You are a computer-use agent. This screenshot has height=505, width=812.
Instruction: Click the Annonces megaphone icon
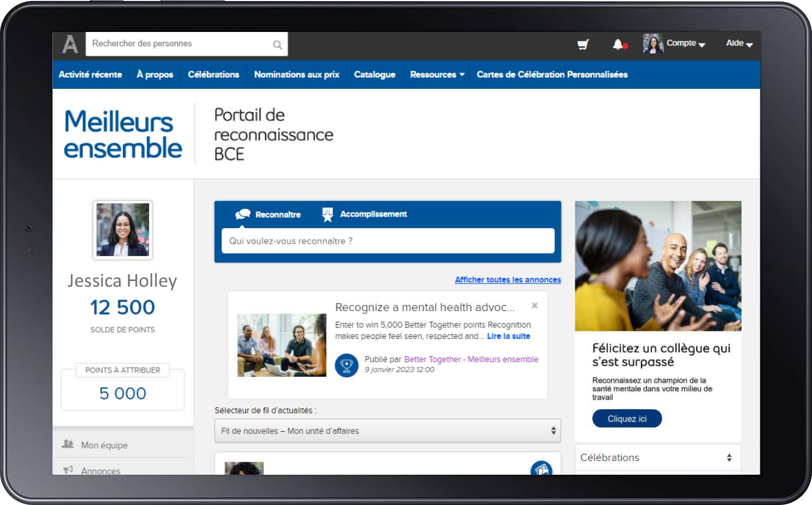[68, 469]
